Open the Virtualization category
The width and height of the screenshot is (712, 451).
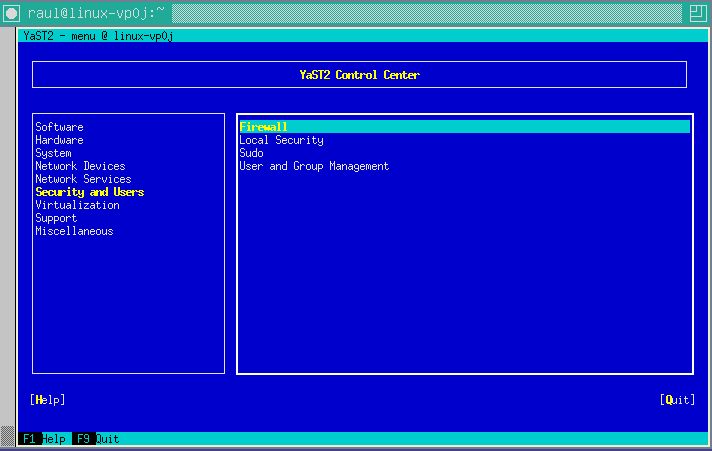[78, 205]
